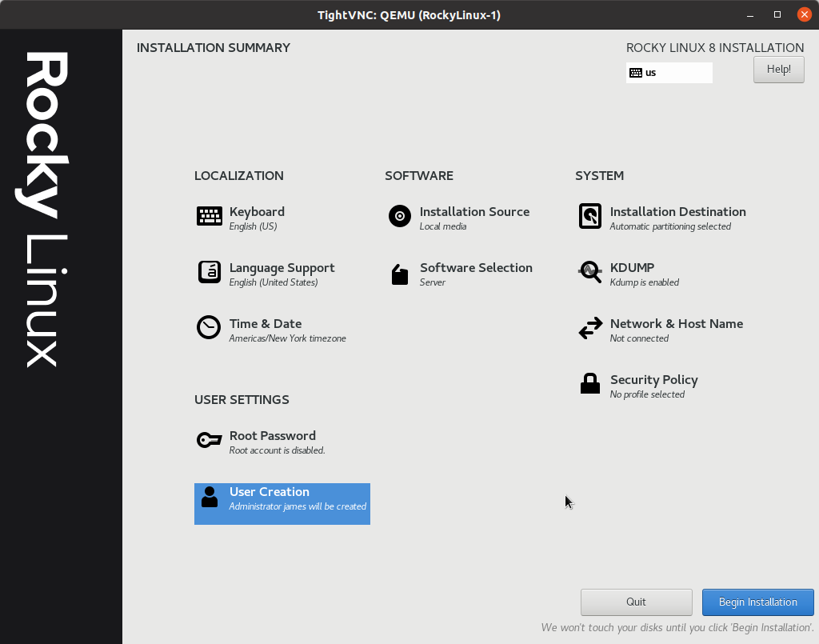
Task: Click the Network & Host Name arrows icon
Action: point(590,328)
